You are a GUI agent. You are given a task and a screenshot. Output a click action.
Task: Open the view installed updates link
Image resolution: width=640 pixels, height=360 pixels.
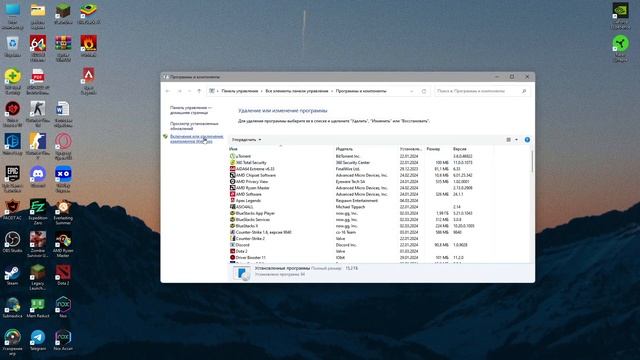coord(194,126)
